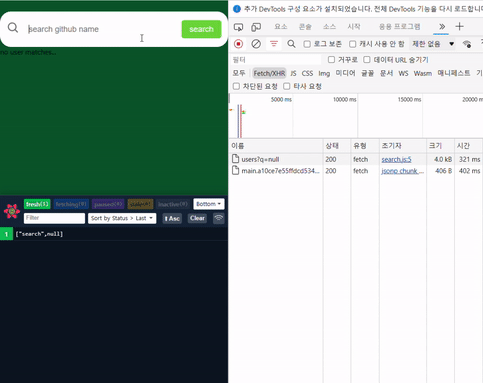This screenshot has height=383, width=483.
Task: Enable the 차단된 요청 checkbox
Action: coord(236,86)
